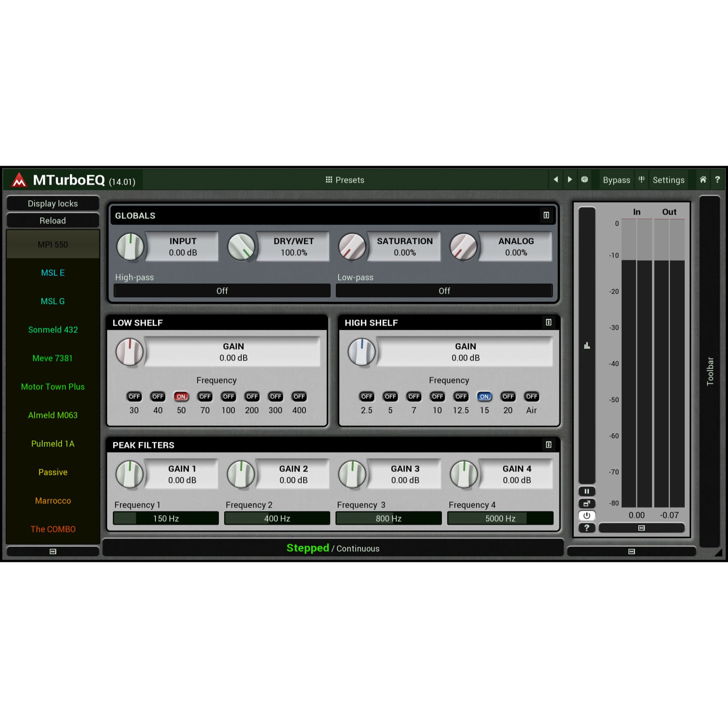This screenshot has height=728, width=728.
Task: Enable high shelf 10 kHz switch
Action: click(x=437, y=396)
